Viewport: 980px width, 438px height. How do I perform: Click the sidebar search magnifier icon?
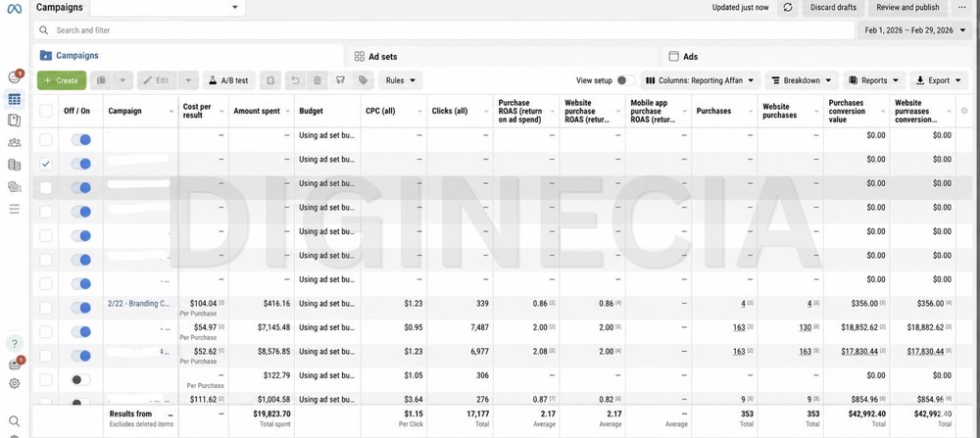(15, 421)
